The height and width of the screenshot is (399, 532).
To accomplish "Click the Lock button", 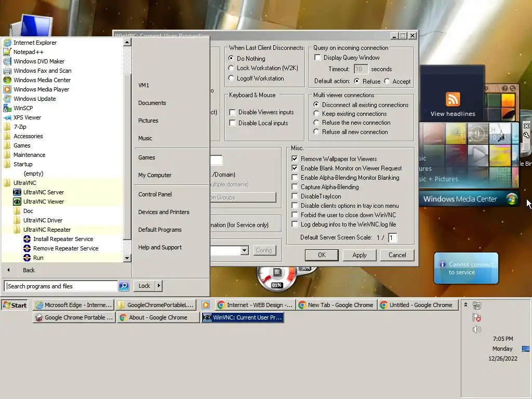I will pos(144,286).
